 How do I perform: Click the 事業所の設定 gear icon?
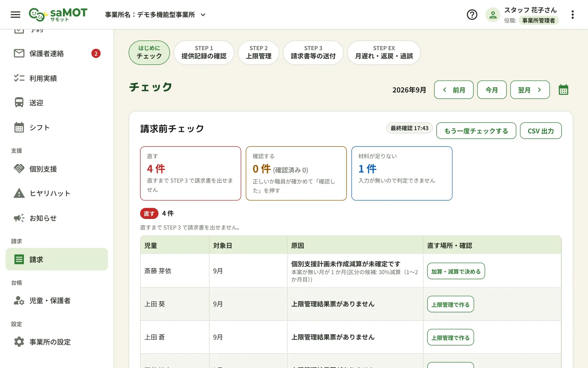(x=19, y=342)
